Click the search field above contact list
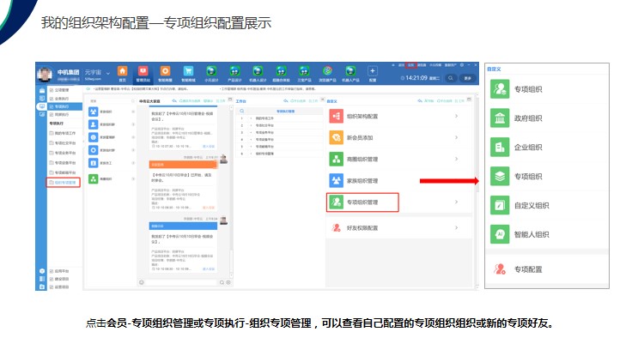Screen dimensions: 644x362 112,101
